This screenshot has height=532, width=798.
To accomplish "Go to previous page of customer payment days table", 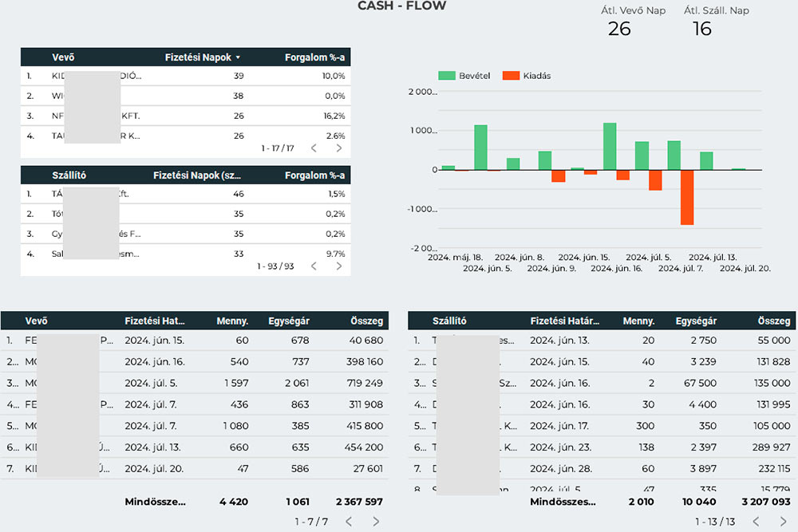I will [x=314, y=148].
